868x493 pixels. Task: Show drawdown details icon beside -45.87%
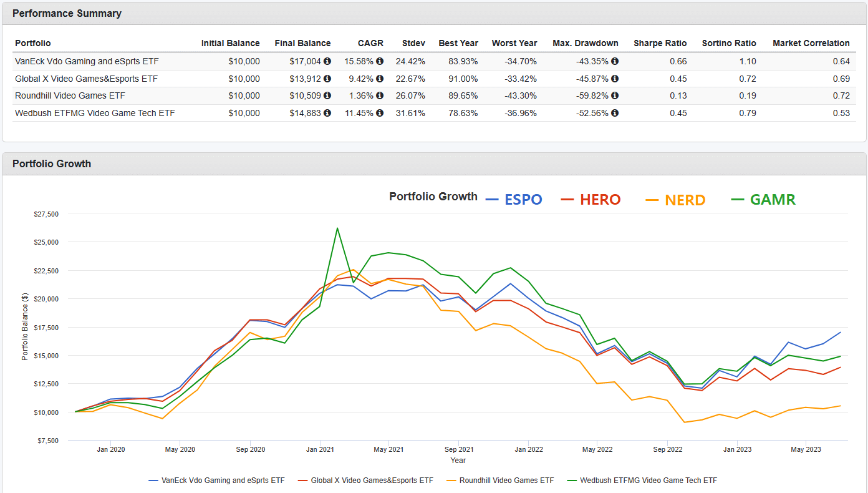(x=615, y=79)
